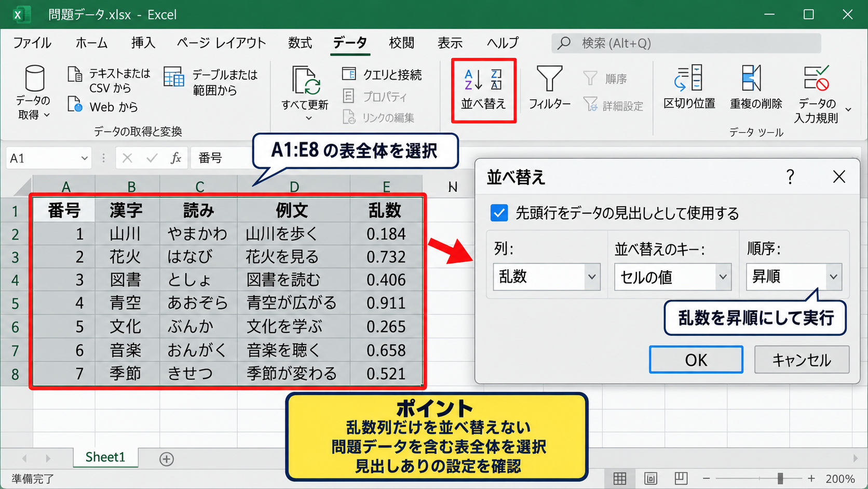Confirm sort with OK button
The image size is (868, 489).
[696, 360]
